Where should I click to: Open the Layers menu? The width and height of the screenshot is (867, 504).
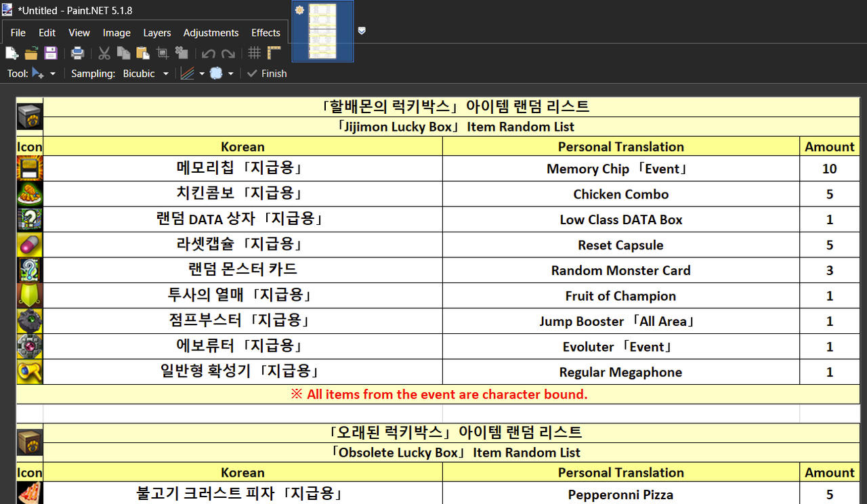[157, 33]
